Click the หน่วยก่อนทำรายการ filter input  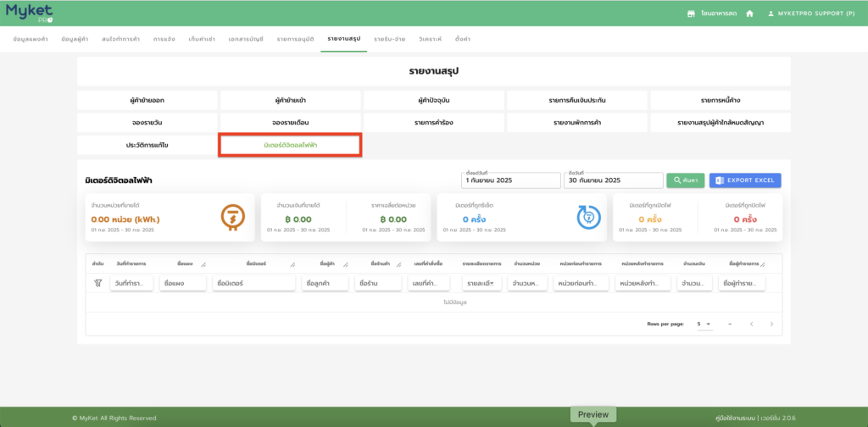[x=581, y=283]
